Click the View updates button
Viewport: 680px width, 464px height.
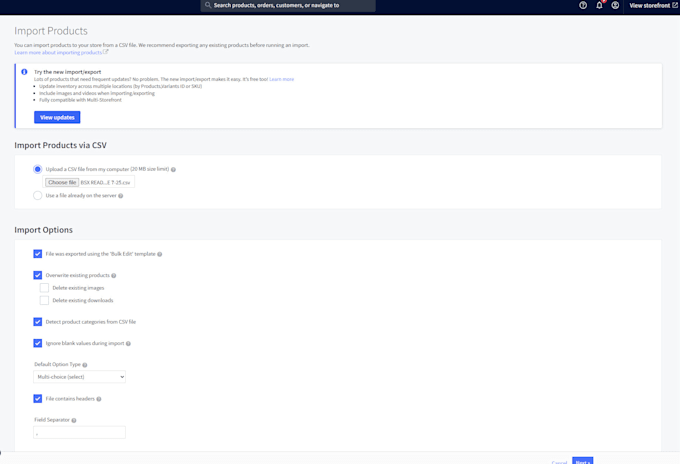coord(57,118)
